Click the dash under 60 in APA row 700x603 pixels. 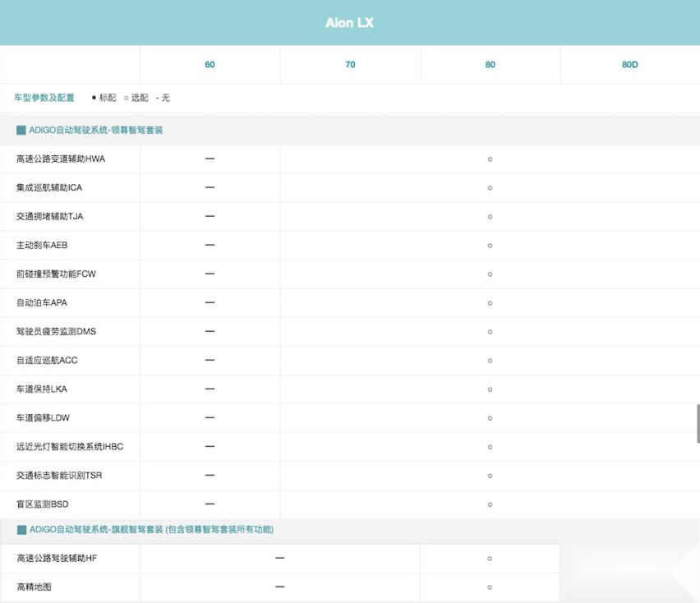point(210,302)
